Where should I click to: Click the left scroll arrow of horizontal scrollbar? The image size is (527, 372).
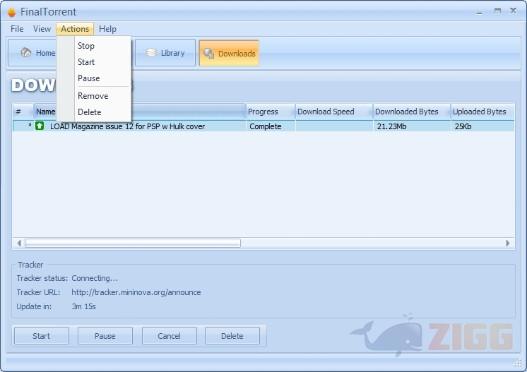19,243
